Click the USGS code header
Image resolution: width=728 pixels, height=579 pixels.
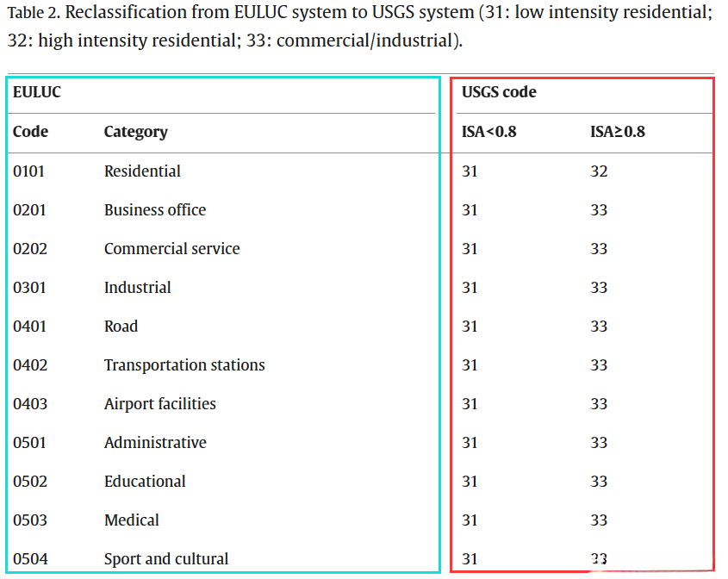click(x=499, y=92)
